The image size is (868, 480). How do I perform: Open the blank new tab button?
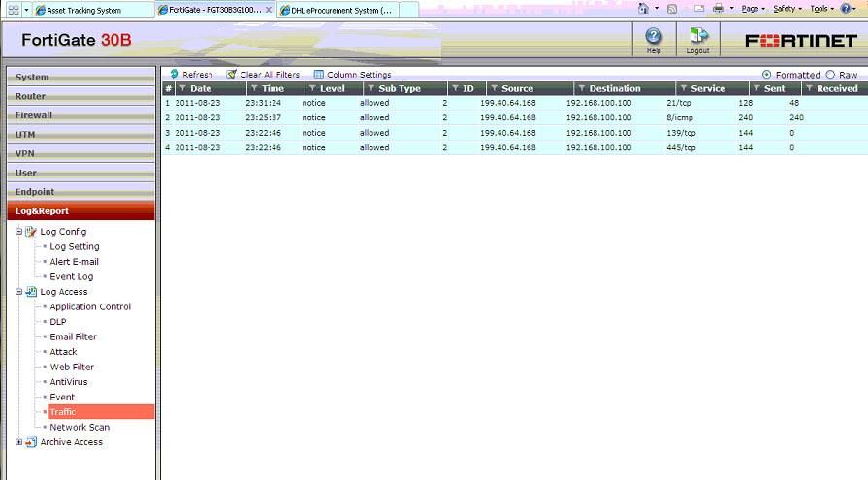pyautogui.click(x=408, y=10)
